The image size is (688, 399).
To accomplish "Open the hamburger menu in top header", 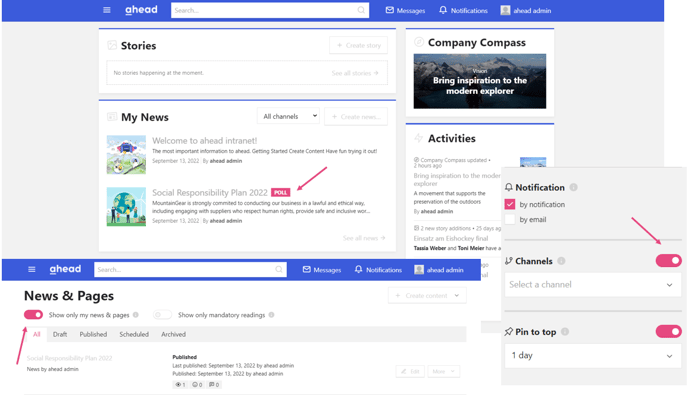I will coord(107,10).
